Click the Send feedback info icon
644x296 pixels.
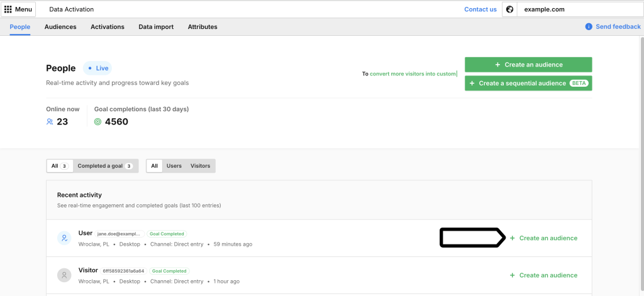[x=589, y=27]
